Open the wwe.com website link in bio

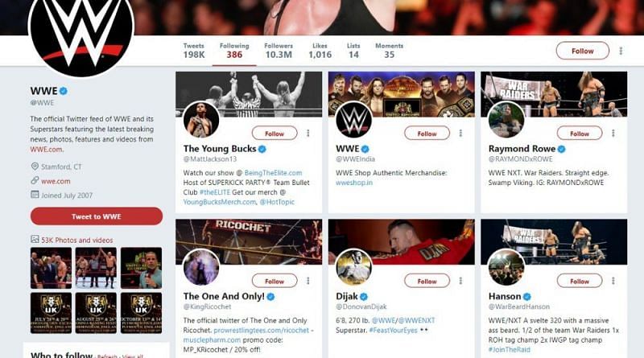click(56, 182)
